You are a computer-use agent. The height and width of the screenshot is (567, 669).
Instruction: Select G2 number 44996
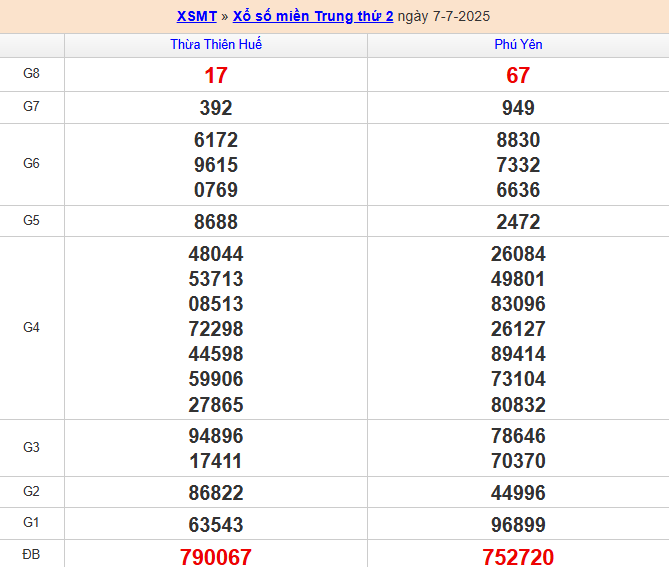tap(518, 493)
